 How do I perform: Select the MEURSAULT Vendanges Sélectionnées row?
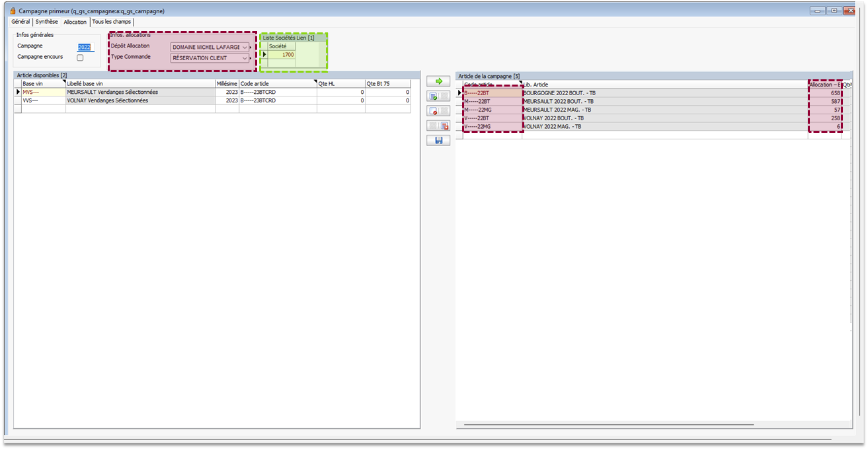click(x=112, y=93)
